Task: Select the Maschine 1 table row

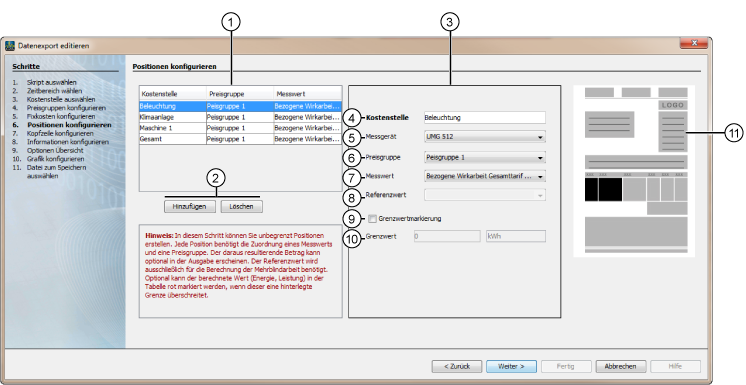Action: click(x=240, y=128)
